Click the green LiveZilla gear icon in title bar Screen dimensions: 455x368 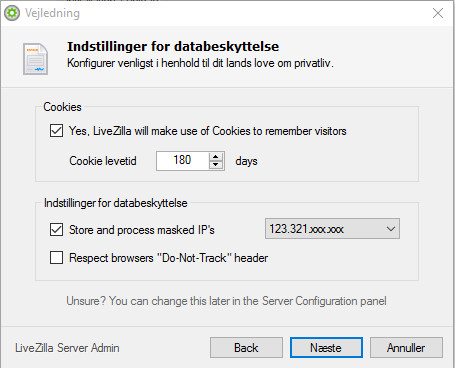pyautogui.click(x=12, y=13)
